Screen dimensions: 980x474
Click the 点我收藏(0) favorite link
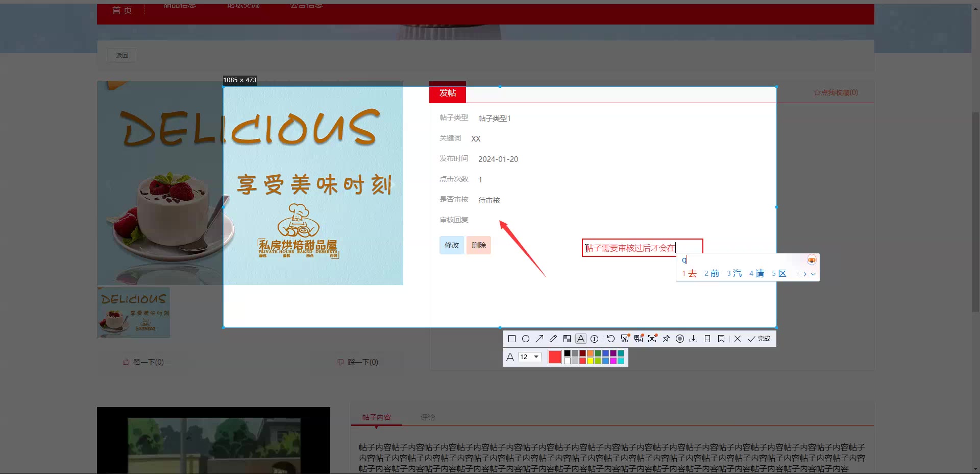[x=836, y=92]
